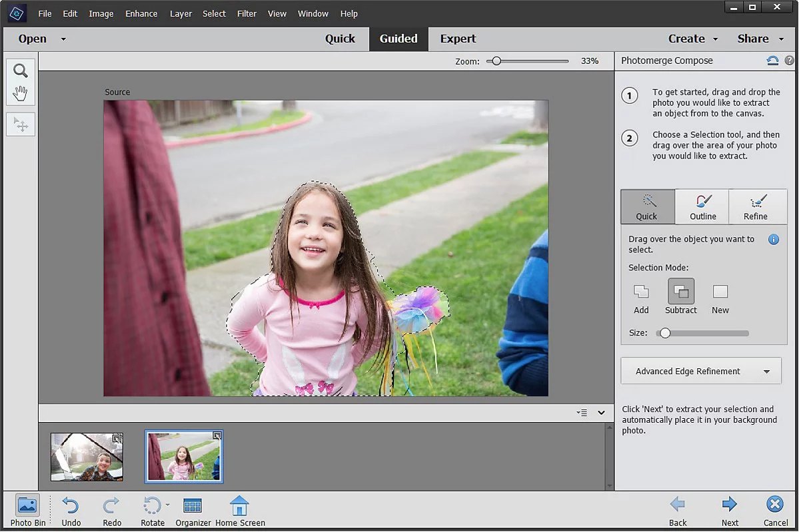This screenshot has height=532, width=799.
Task: Choose Add selection mode
Action: 641,292
